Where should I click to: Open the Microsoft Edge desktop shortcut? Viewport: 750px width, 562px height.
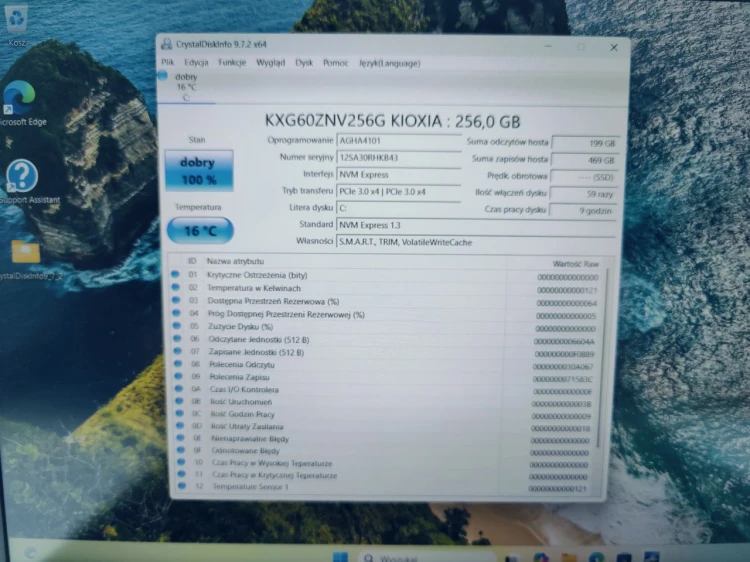(22, 103)
